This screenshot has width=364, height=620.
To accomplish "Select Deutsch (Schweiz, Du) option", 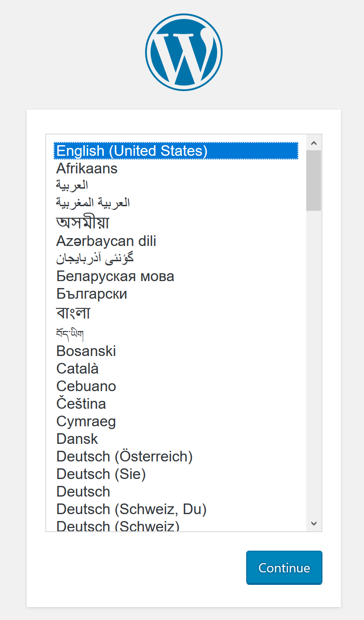I will [x=176, y=509].
